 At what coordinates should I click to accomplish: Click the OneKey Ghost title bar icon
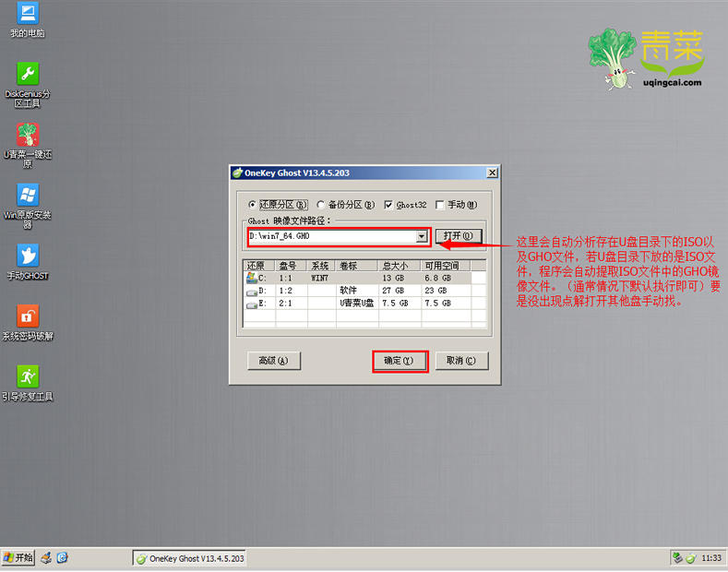[237, 173]
